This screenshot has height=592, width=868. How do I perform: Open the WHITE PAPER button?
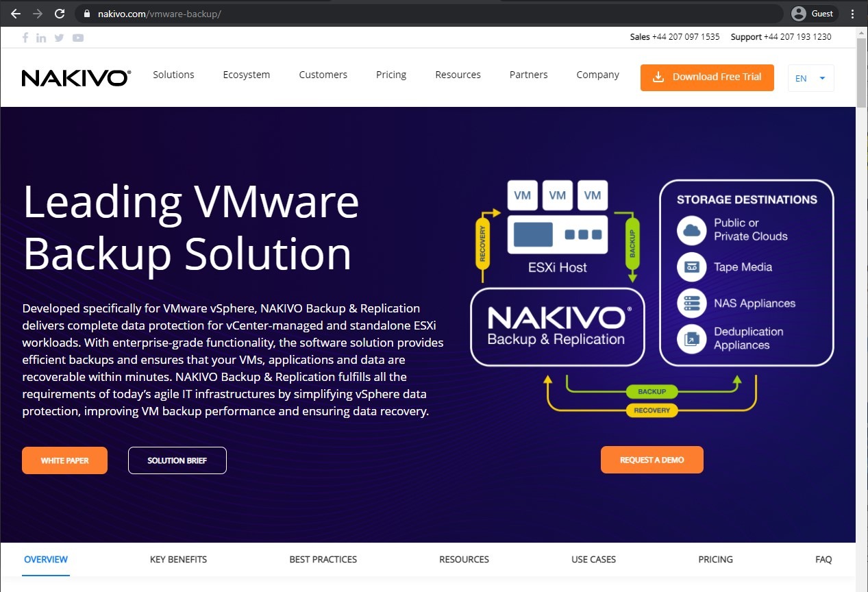(x=64, y=460)
